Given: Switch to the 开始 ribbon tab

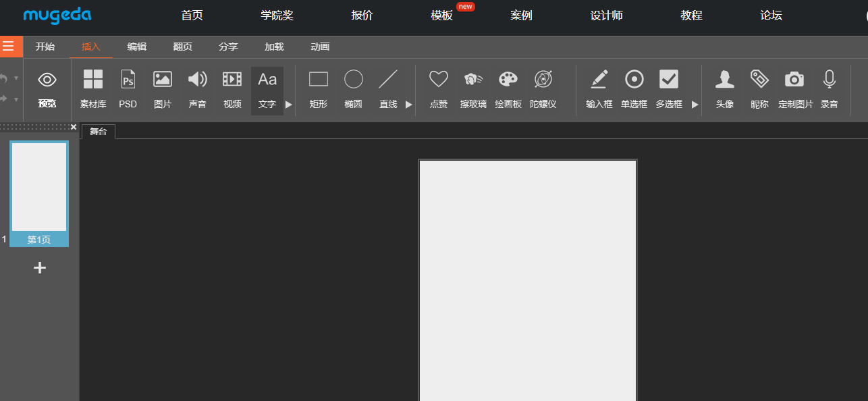Looking at the screenshot, I should (x=45, y=47).
